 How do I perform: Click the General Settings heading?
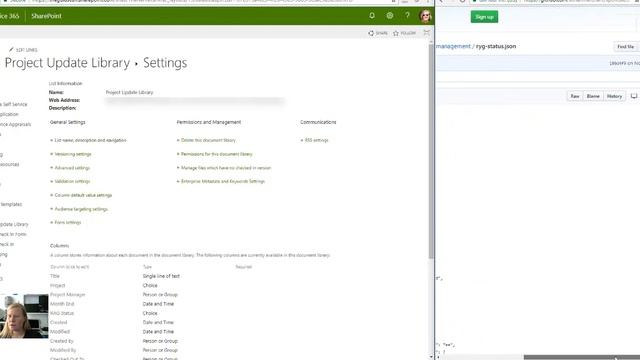[x=68, y=122]
